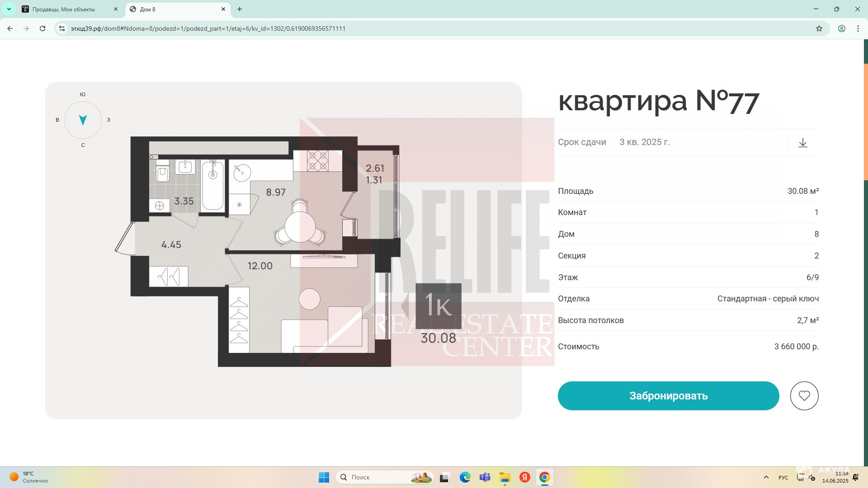The image size is (868, 488).
Task: Open Chrome three-dot menu
Action: pos(858,28)
